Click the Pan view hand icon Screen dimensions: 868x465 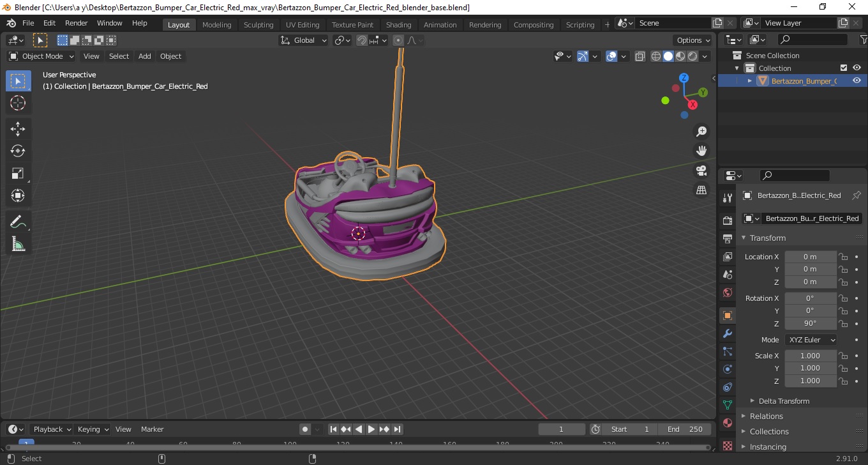point(701,151)
